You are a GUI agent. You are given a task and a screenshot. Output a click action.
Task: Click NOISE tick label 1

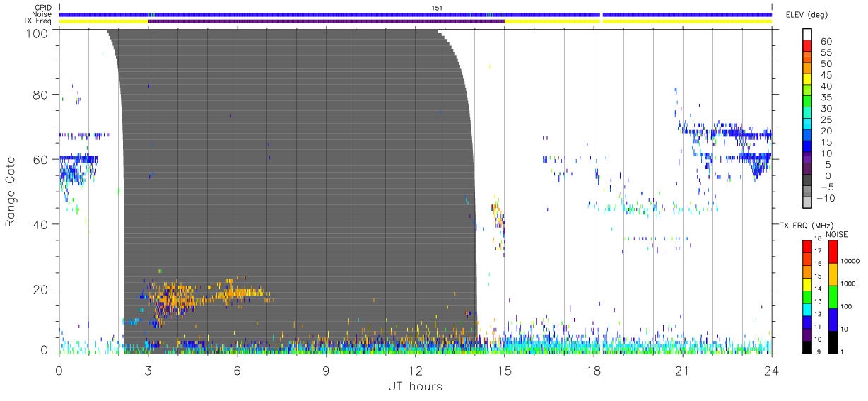tap(843, 351)
